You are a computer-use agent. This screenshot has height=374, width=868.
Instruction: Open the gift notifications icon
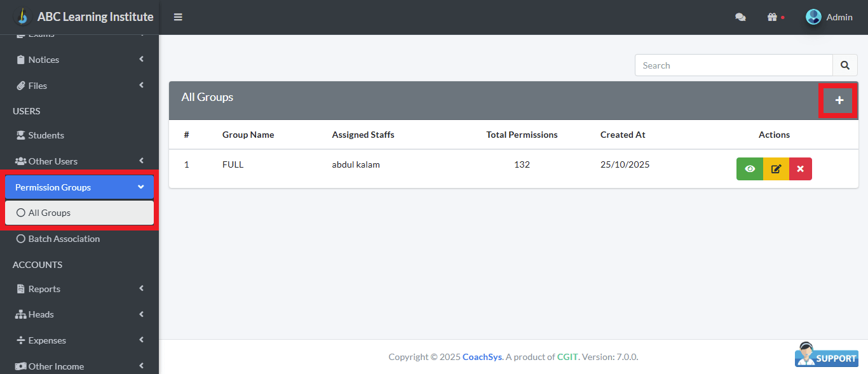point(772,17)
